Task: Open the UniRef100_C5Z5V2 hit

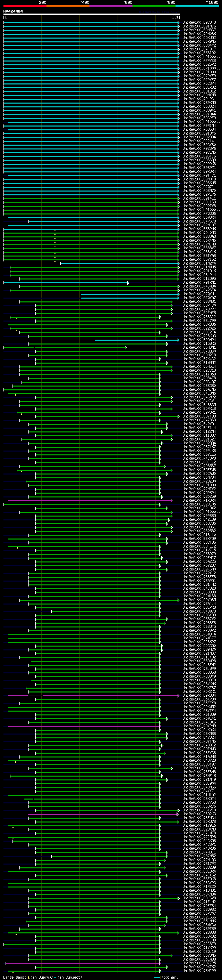Action: [199, 64]
